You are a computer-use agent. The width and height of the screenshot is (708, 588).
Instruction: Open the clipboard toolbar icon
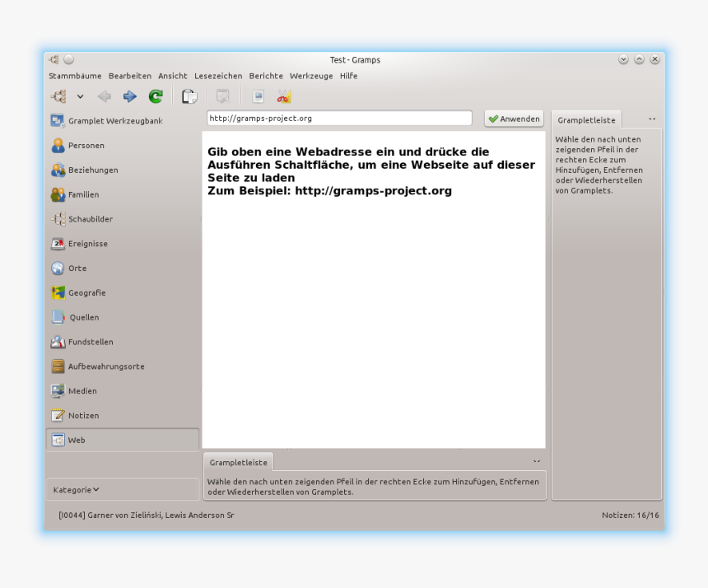(189, 96)
